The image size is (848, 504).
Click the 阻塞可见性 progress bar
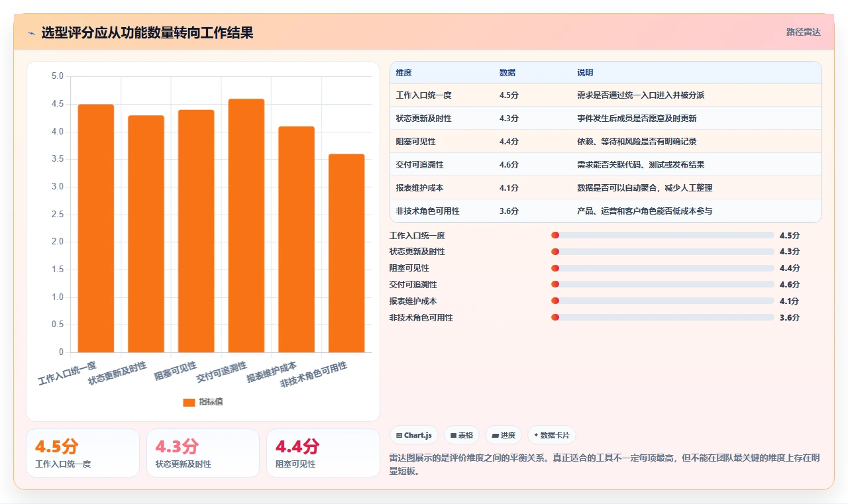pyautogui.click(x=662, y=268)
